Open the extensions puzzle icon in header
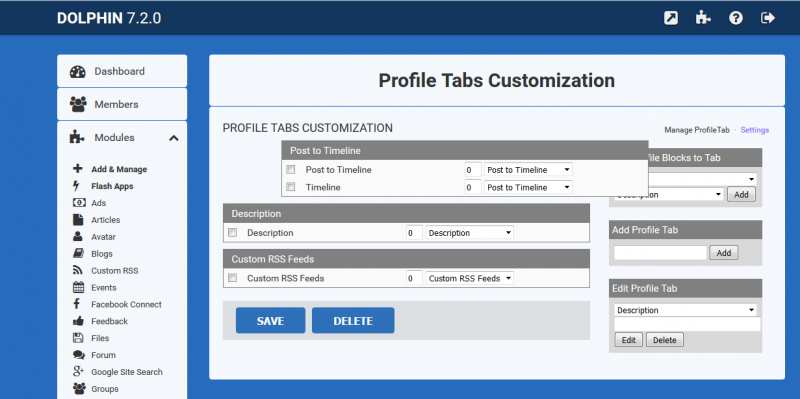Viewport: 800px width, 399px height. click(703, 18)
